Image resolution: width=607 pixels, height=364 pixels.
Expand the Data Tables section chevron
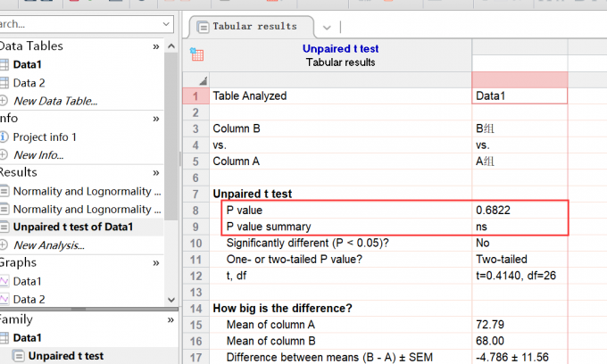(x=156, y=46)
